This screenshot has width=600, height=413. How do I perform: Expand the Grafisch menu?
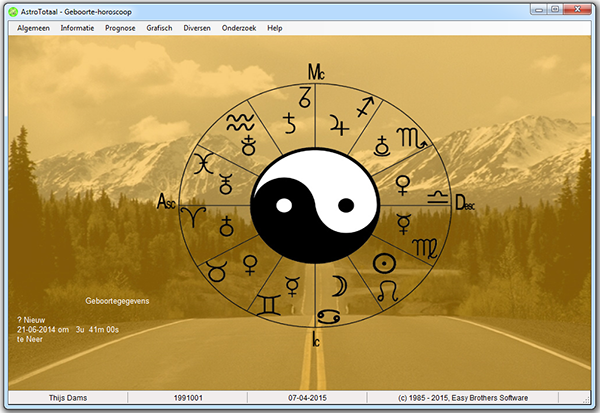(x=159, y=28)
